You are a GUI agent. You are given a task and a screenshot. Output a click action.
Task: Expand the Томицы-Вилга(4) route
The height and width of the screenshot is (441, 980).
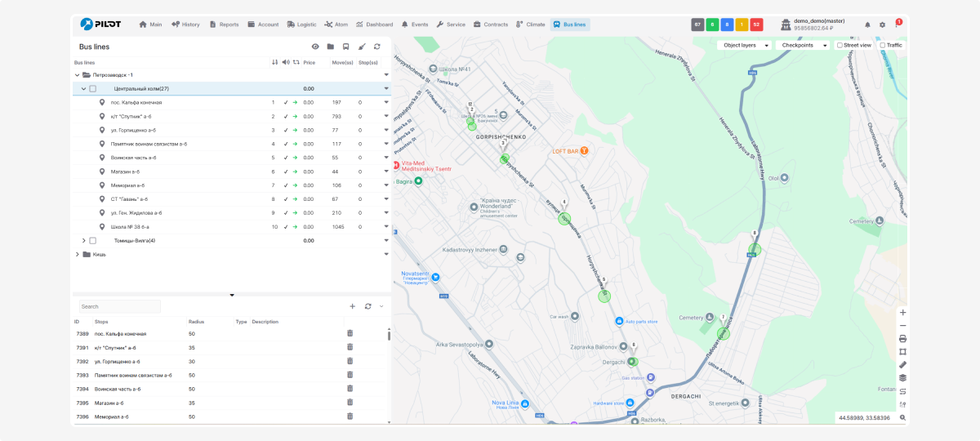tap(83, 240)
